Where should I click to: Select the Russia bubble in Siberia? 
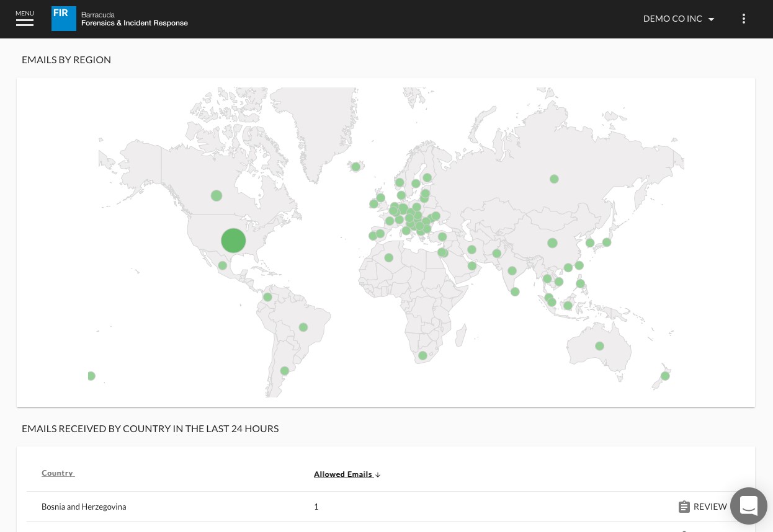[x=554, y=179]
